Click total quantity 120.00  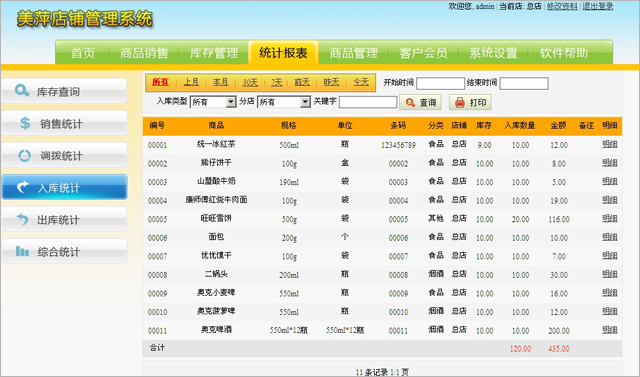coord(520,349)
